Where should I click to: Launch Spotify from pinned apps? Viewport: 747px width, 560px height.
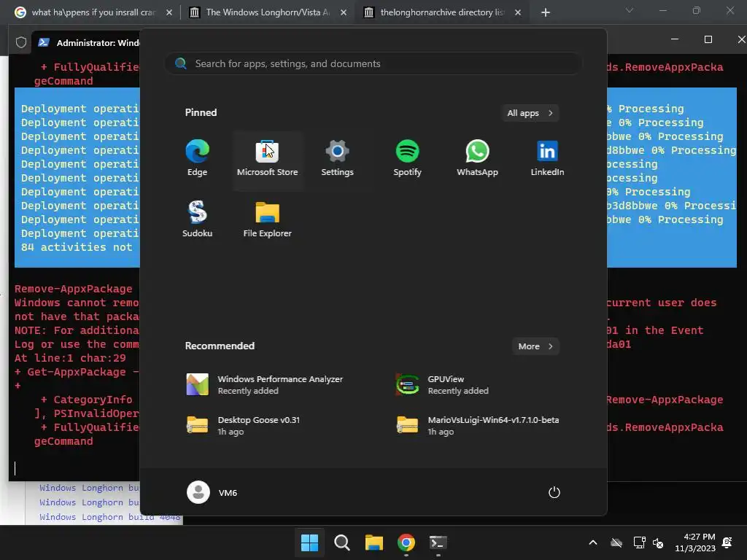[x=407, y=158]
